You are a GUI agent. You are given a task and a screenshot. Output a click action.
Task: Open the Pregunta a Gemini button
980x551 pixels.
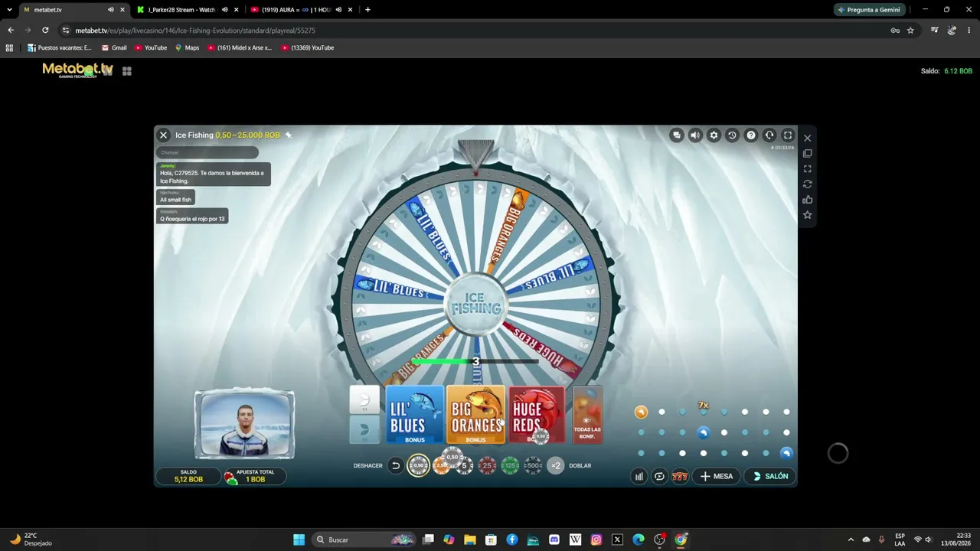(x=869, y=10)
